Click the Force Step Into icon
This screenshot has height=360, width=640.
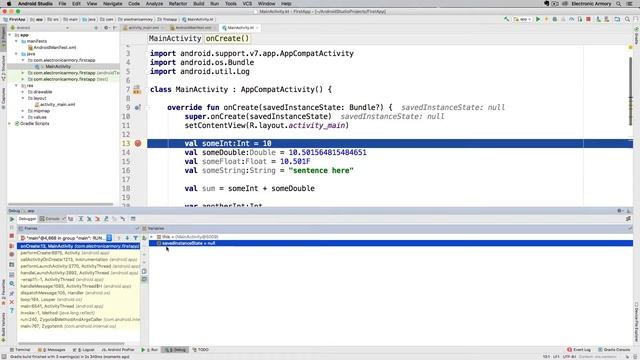pos(98,219)
